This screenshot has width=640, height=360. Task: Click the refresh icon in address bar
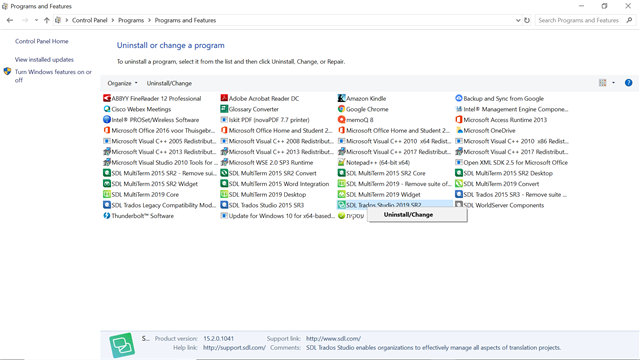[527, 20]
